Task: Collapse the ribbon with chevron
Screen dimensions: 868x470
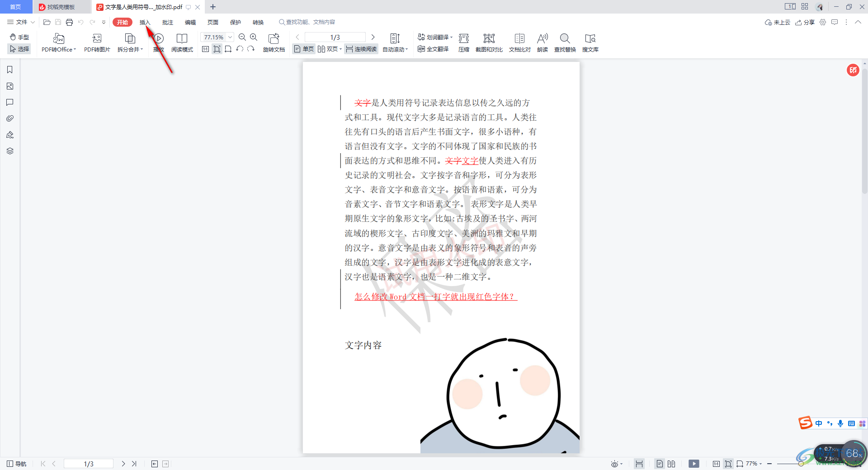Action: click(858, 22)
